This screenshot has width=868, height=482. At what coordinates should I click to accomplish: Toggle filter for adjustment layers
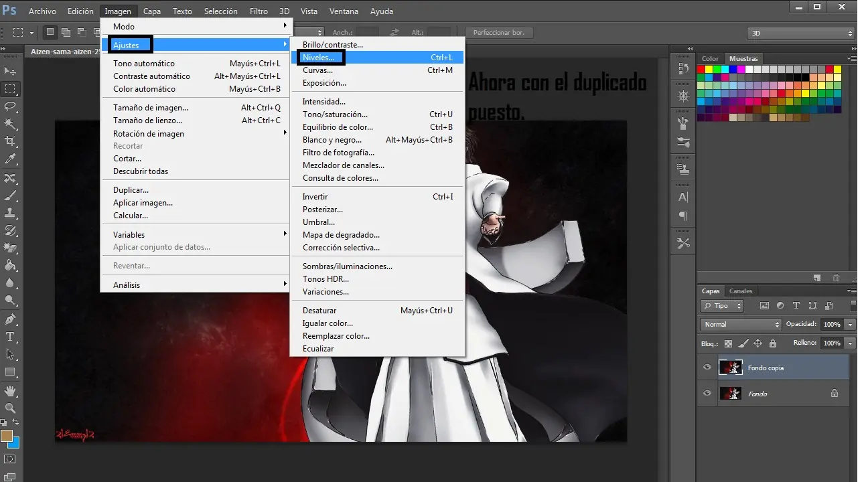click(x=780, y=306)
